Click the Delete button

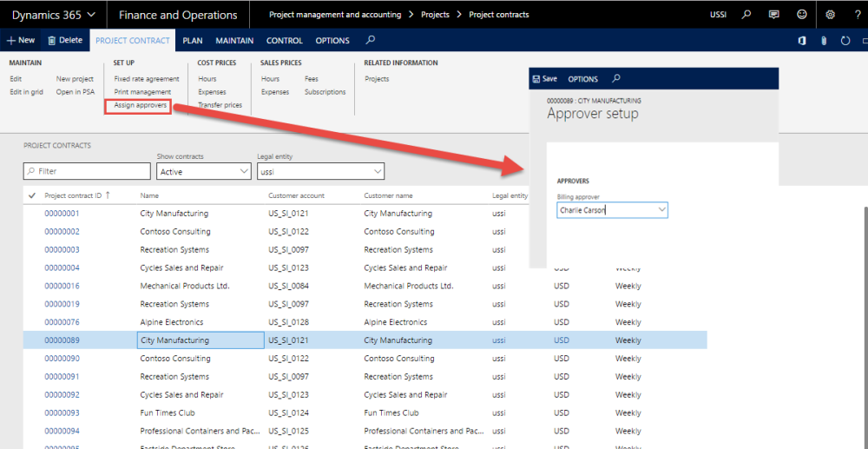65,41
